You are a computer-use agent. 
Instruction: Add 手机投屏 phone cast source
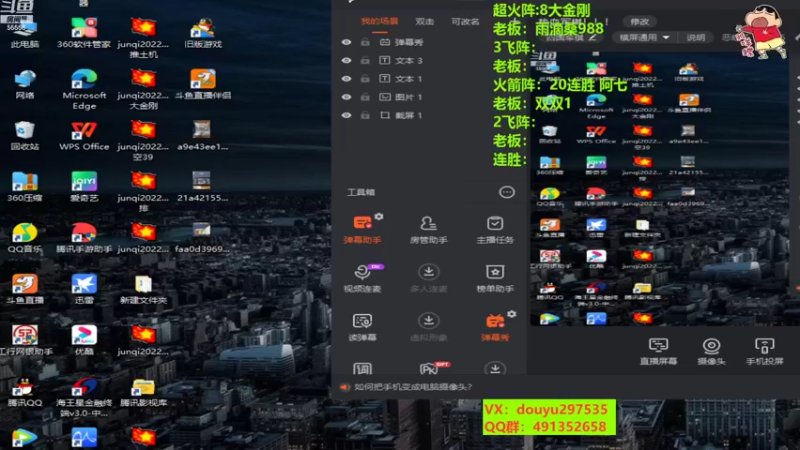(764, 351)
